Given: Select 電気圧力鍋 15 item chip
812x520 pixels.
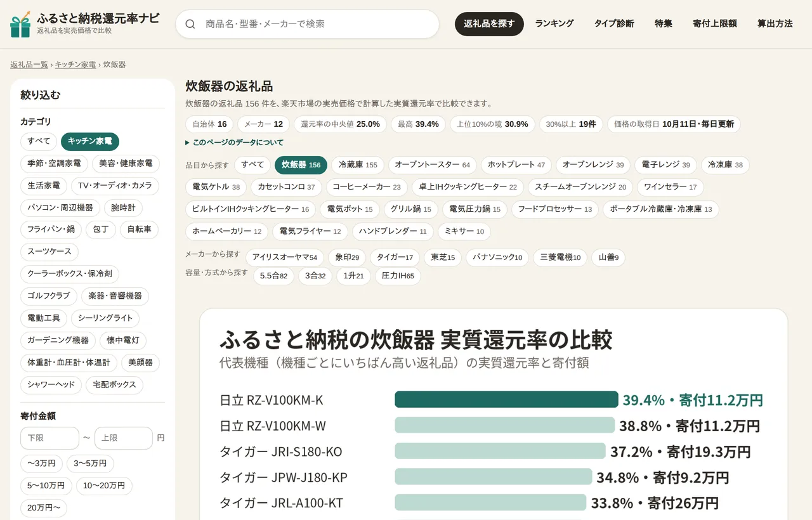Looking at the screenshot, I should (475, 209).
